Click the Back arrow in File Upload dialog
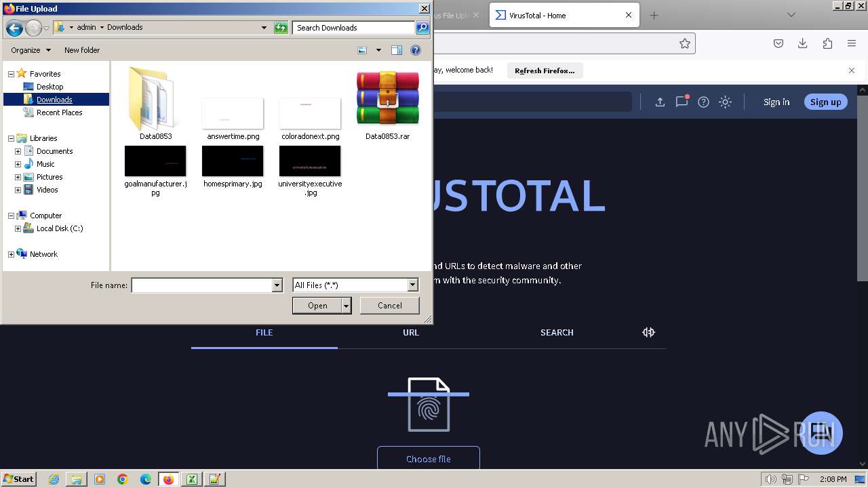868x488 pixels. [14, 28]
